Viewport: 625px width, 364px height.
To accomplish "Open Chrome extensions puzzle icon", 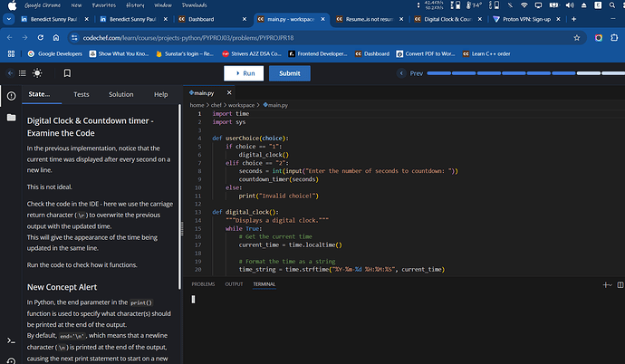I will pos(614,38).
